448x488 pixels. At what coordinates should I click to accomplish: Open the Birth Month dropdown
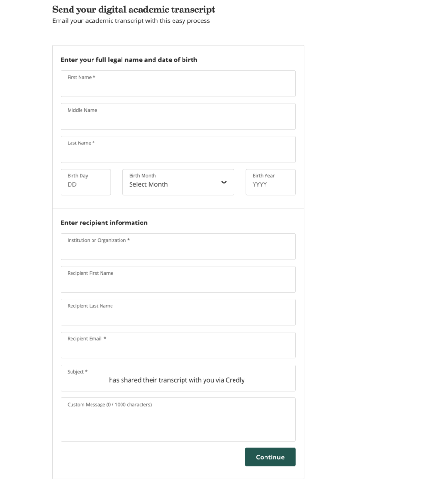178,182
